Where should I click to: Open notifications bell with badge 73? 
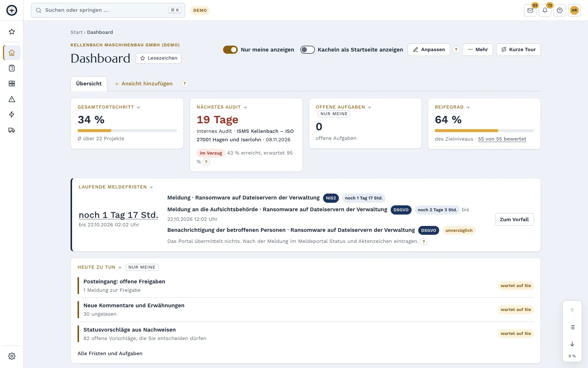[x=545, y=10]
